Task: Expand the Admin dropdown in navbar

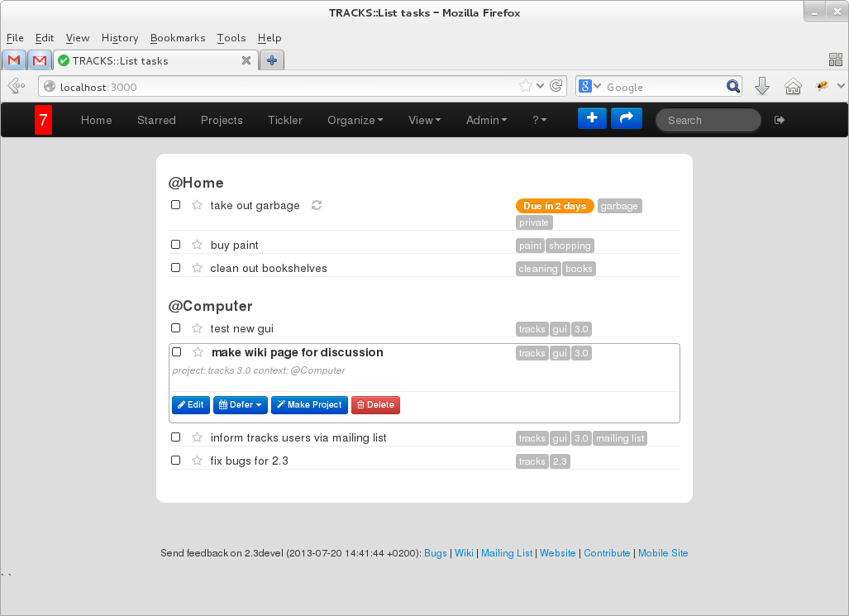Action: (486, 120)
